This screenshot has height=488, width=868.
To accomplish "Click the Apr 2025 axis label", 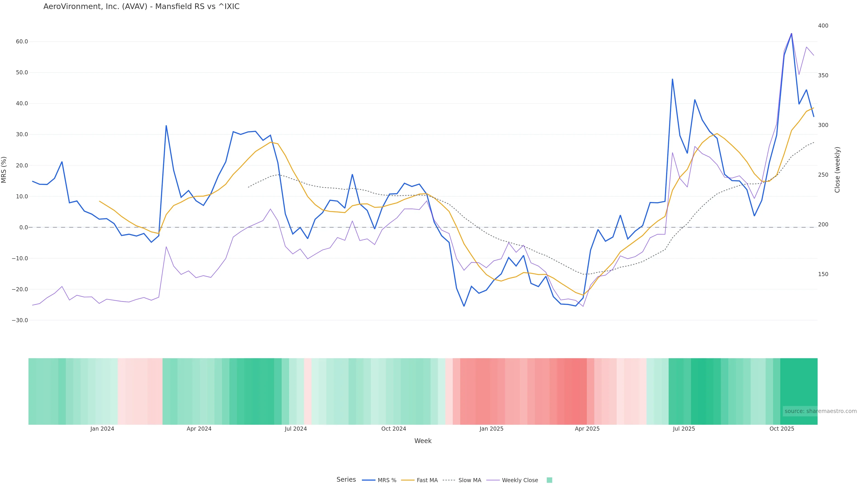I will (587, 429).
